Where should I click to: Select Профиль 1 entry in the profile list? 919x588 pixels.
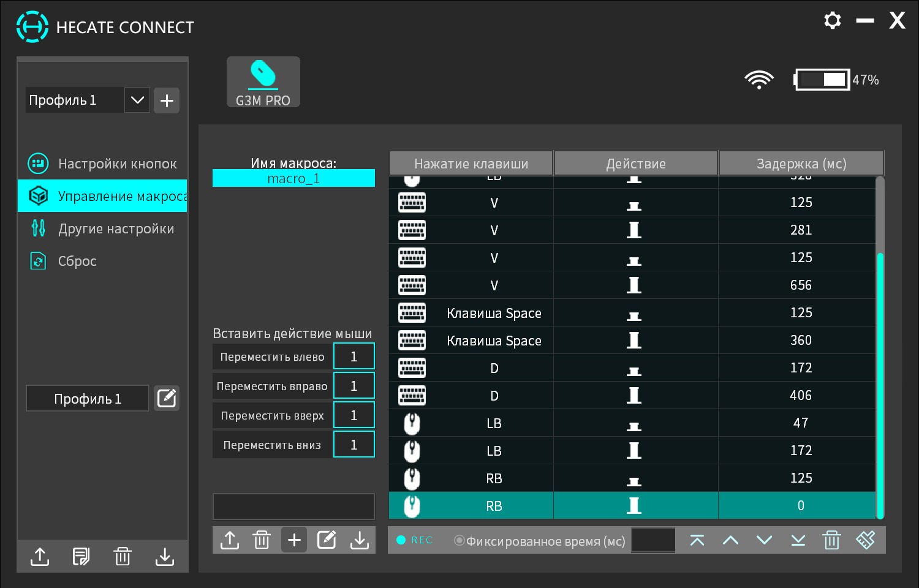point(88,399)
